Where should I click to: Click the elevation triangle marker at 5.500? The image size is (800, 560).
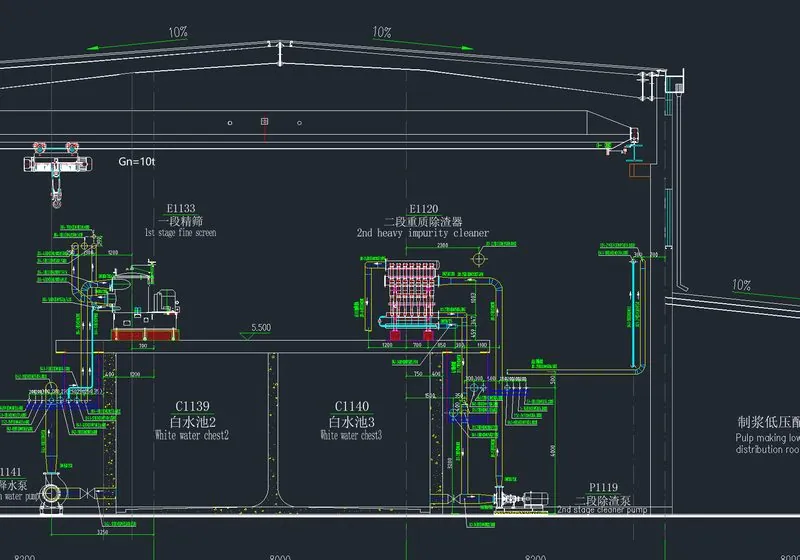coord(249,337)
